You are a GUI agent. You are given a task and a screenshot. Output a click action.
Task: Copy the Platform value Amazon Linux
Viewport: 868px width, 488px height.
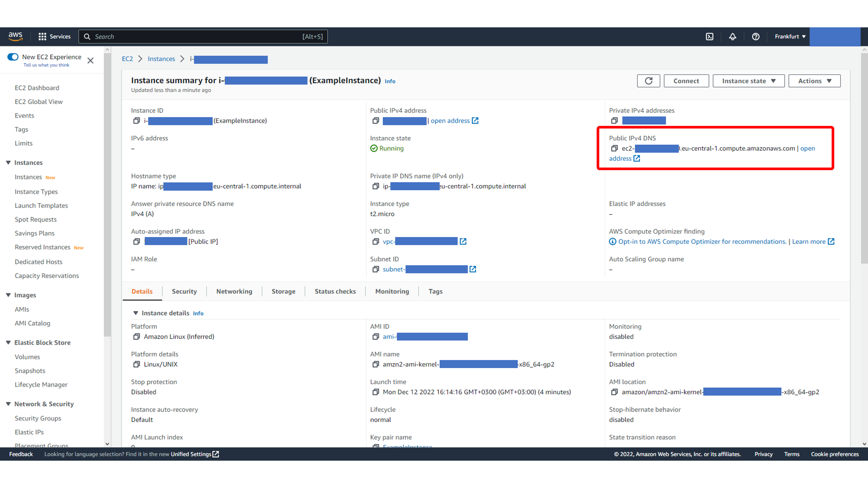click(136, 336)
